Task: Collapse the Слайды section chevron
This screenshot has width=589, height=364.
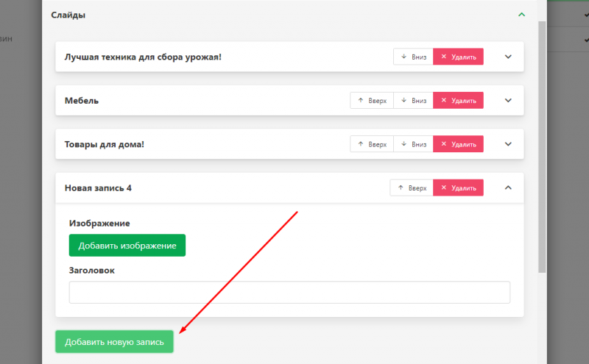Action: pyautogui.click(x=521, y=15)
